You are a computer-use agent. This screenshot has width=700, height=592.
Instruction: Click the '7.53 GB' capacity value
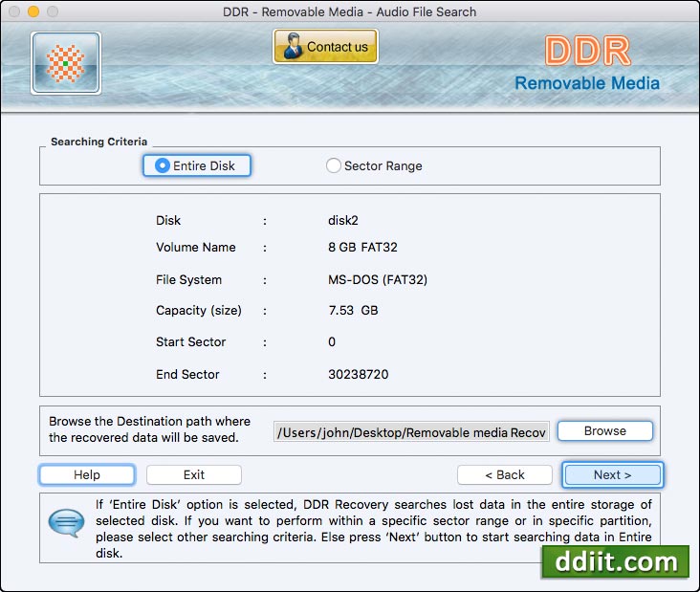(353, 310)
